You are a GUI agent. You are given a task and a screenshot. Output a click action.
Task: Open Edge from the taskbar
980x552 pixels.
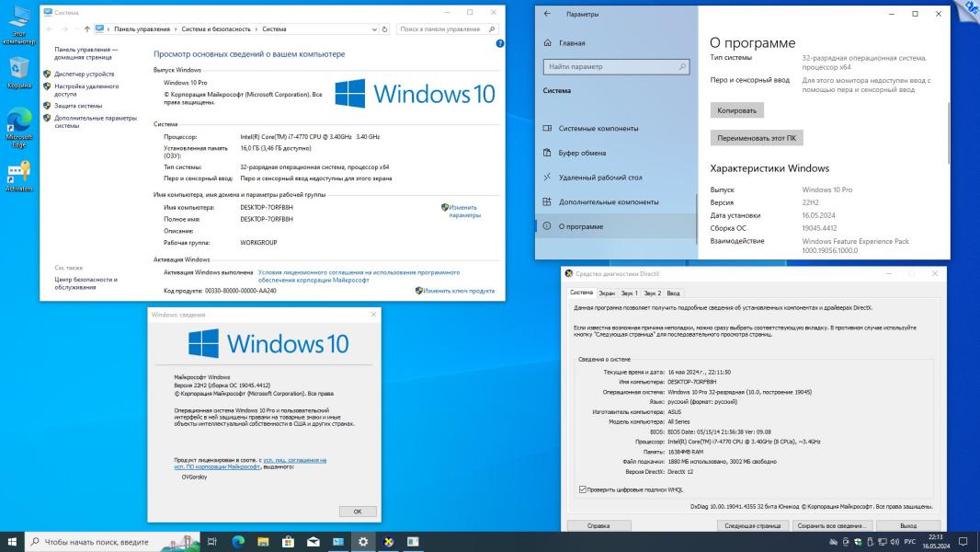click(x=238, y=542)
